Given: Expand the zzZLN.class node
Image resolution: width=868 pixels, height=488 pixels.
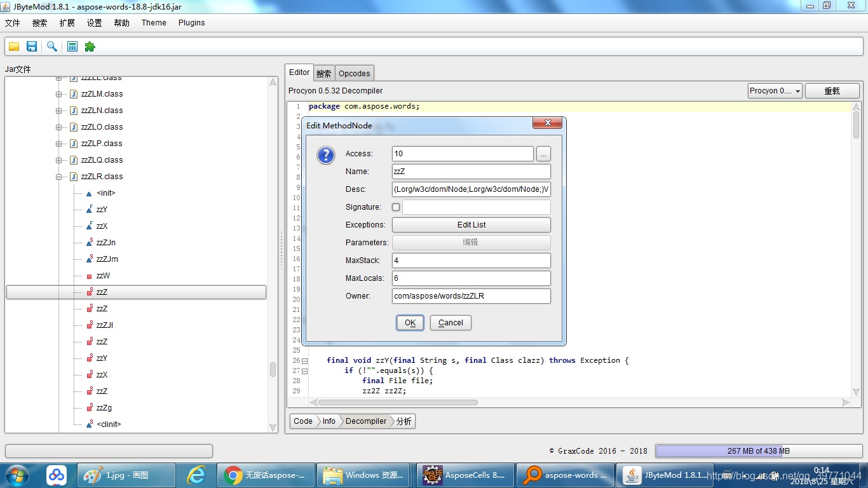Looking at the screenshot, I should pos(58,111).
